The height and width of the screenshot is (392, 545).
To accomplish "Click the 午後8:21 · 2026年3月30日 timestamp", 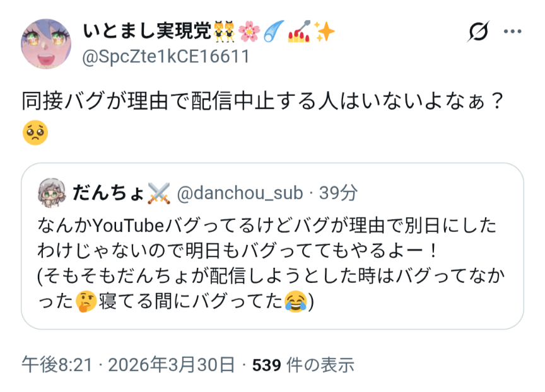I will (x=128, y=365).
